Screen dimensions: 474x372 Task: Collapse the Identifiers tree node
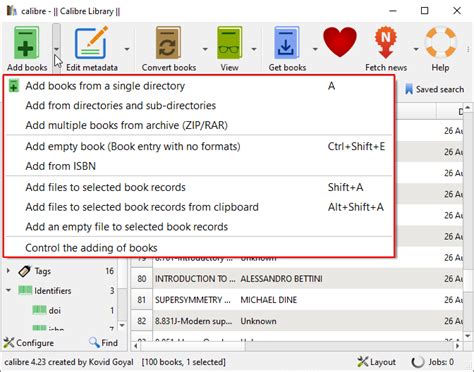point(8,290)
